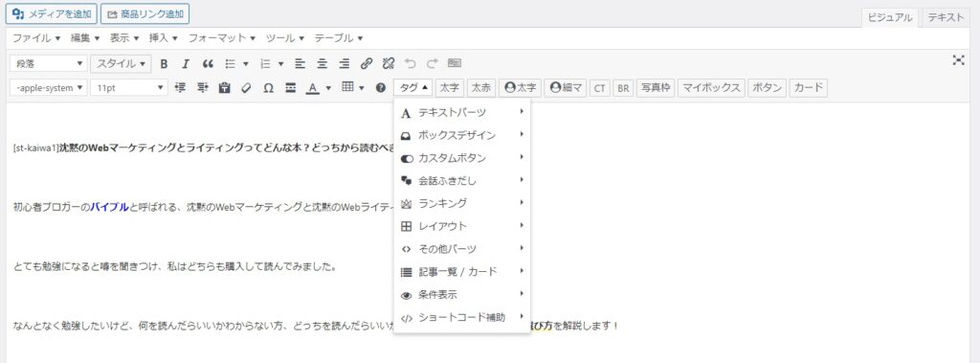Viewport: 980px width, 363px height.
Task: Insert a numbered list
Action: pos(265,64)
